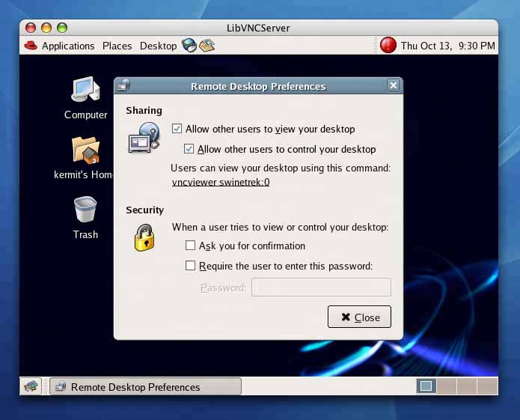Launch the email envelope panel icon
The width and height of the screenshot is (520, 420).
tap(207, 46)
